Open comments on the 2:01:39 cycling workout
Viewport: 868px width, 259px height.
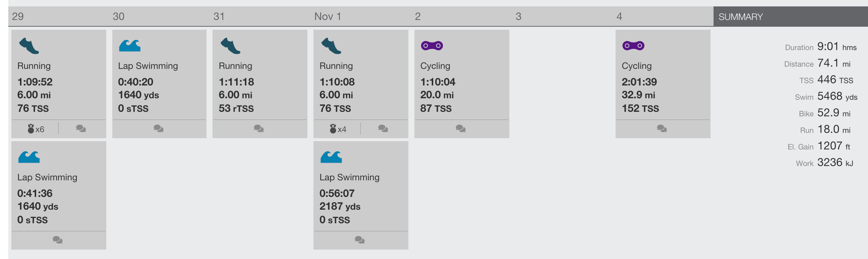pyautogui.click(x=662, y=128)
